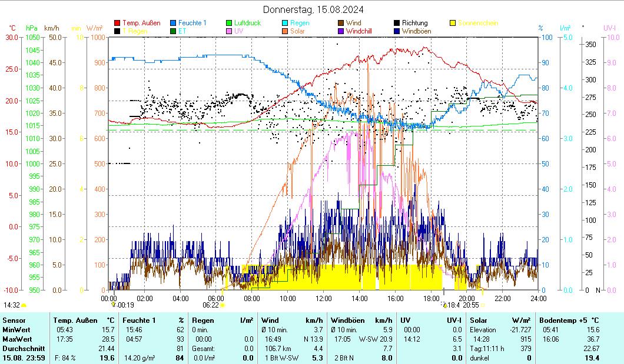Click the minimum temperature time '05:43'

coord(65,330)
